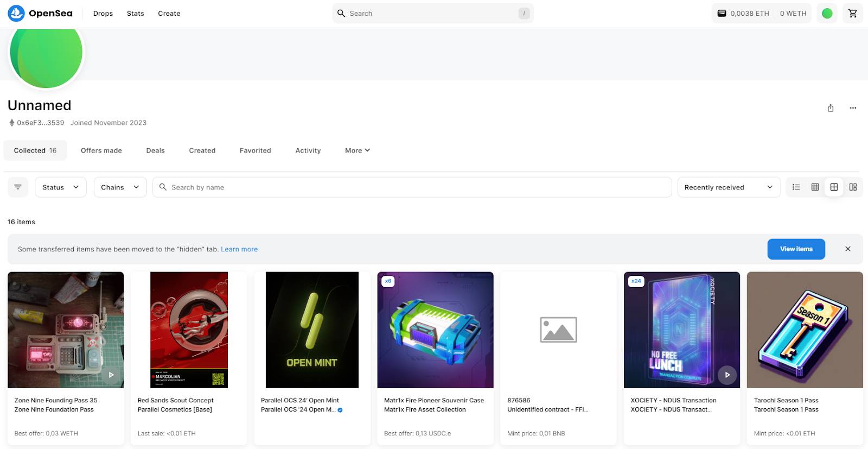Viewport: 868px width, 449px height.
Task: Click Mint price: 0,01 BNB text
Action: (536, 434)
